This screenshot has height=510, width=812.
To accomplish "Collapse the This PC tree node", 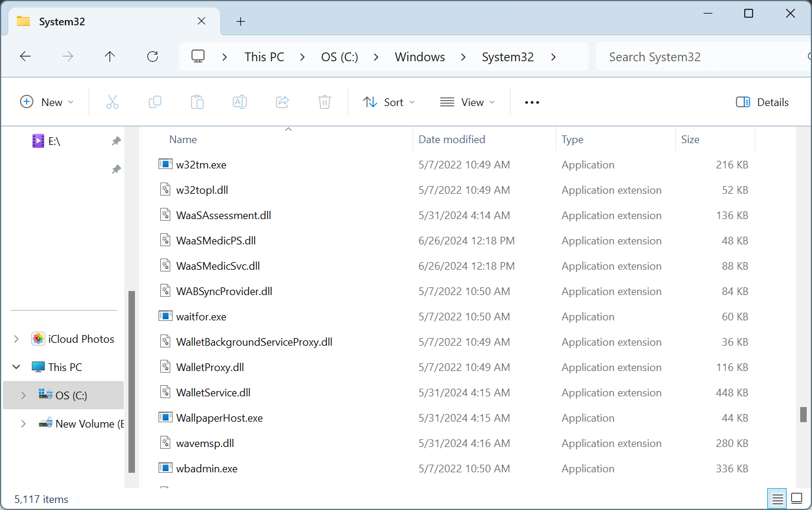I will (16, 367).
